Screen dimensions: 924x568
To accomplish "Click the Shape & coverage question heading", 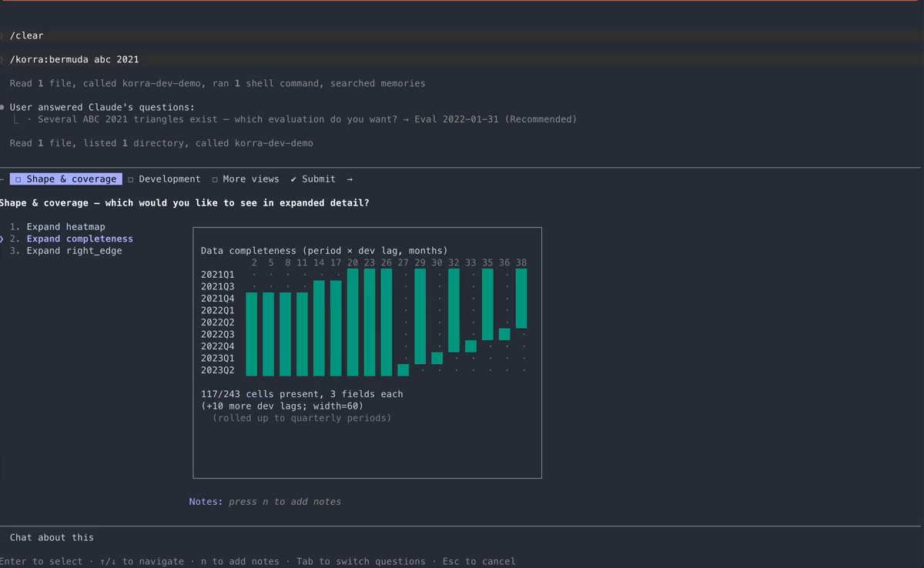I will point(185,202).
